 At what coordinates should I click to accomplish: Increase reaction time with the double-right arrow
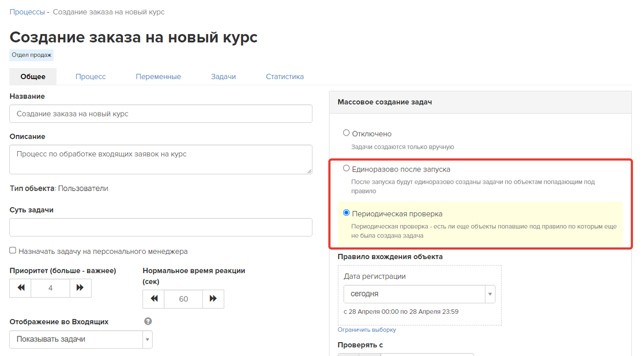tap(213, 299)
